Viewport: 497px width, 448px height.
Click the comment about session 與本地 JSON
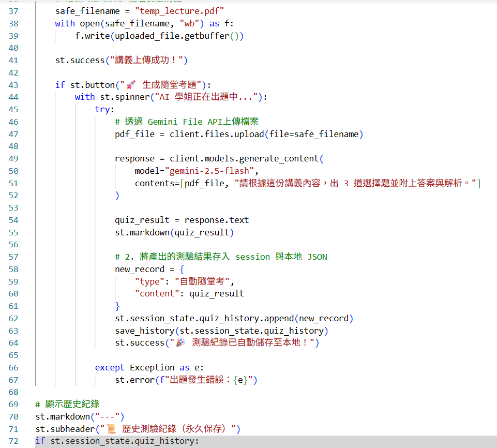tap(221, 257)
